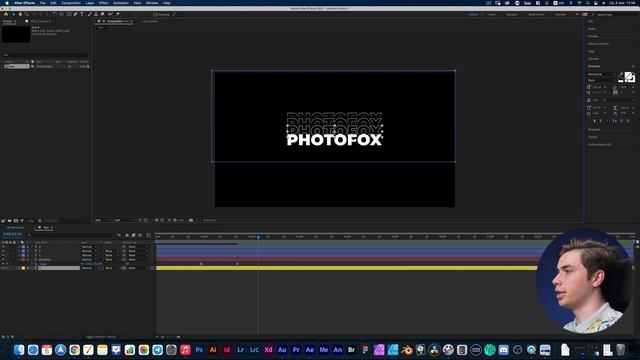Open the Character panel menu
The height and width of the screenshot is (360, 640).
[633, 66]
